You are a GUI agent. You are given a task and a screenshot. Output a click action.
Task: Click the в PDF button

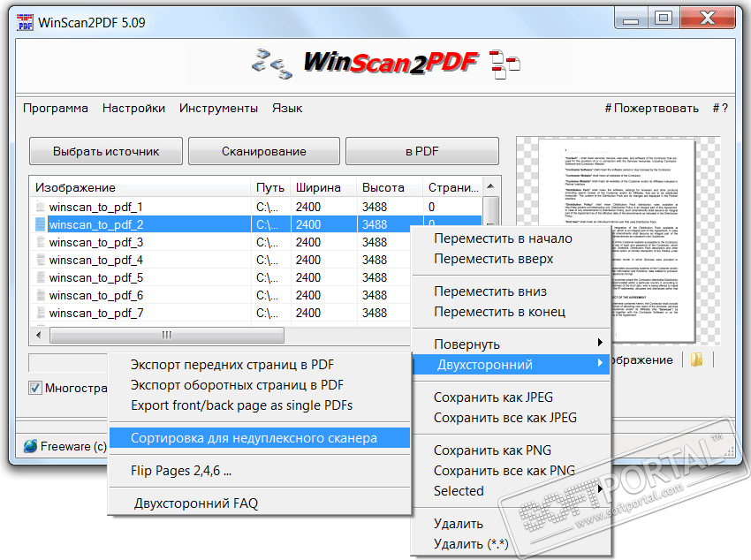[422, 151]
